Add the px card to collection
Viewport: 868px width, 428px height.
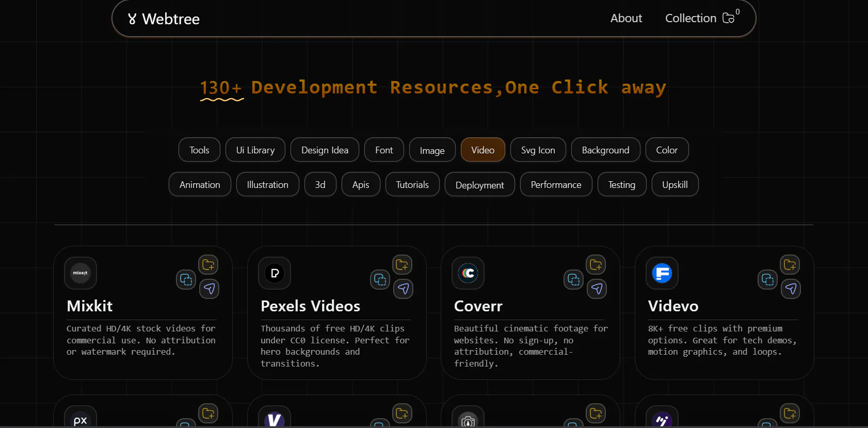pyautogui.click(x=208, y=414)
